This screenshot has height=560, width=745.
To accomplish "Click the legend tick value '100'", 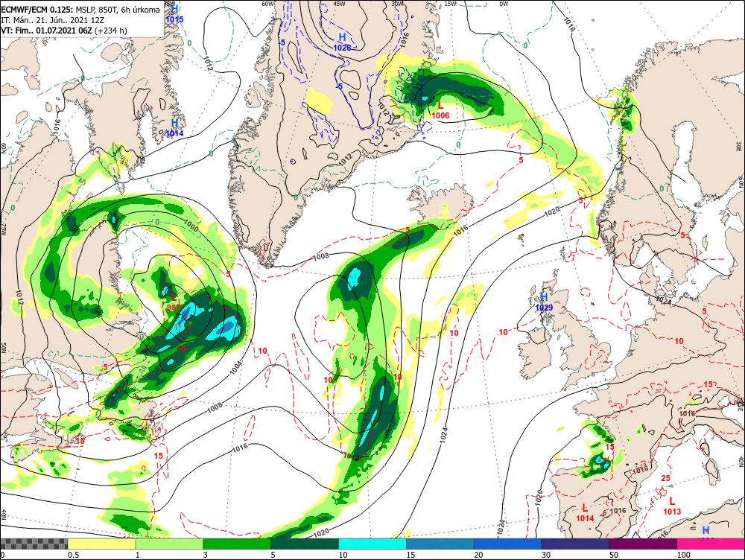I will tap(683, 555).
